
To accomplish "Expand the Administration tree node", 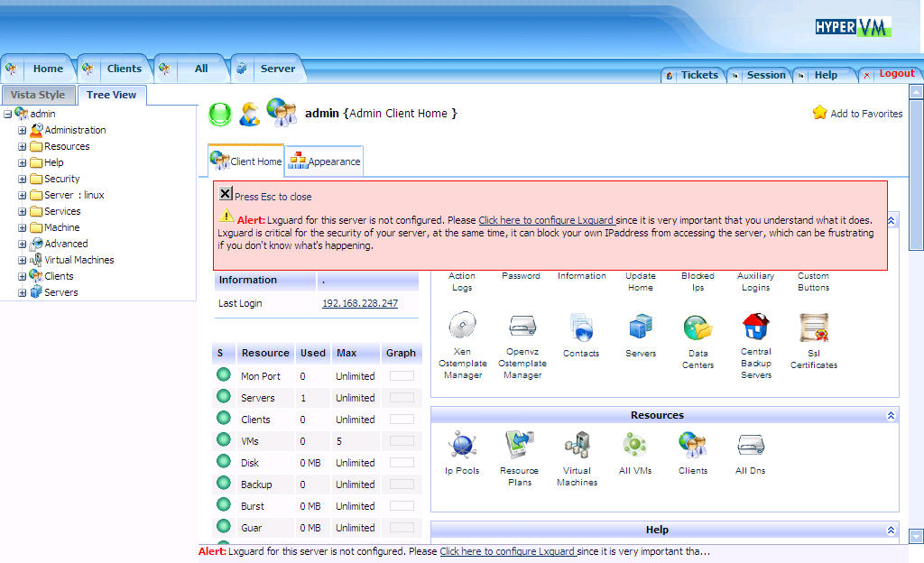I will click(x=23, y=130).
